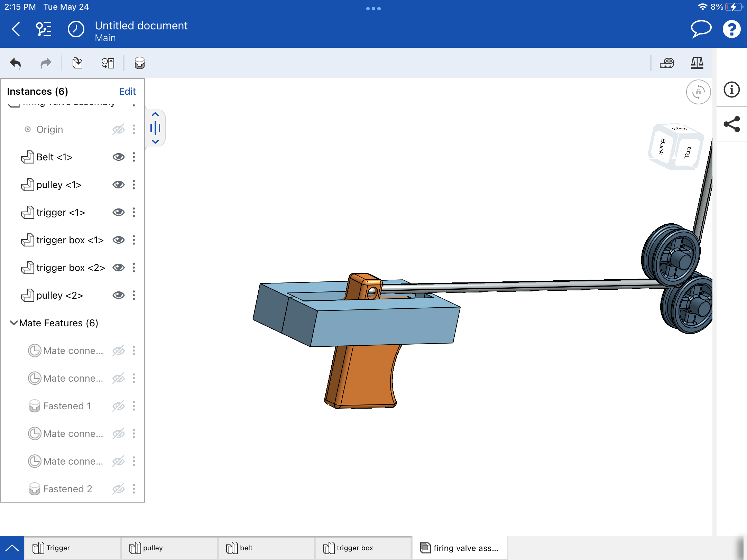
Task: Open the measure tool icon
Action: point(667,63)
